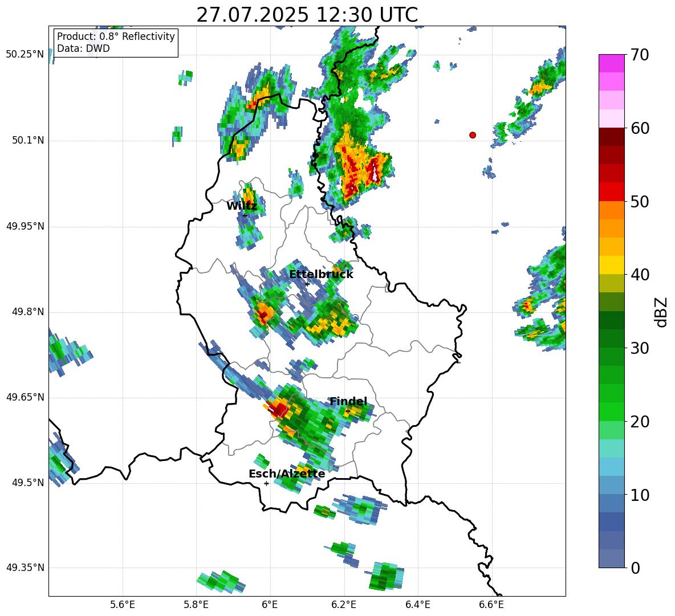This screenshot has height=616, width=675.
Task: Click the 70 colorbar tick label
Action: 639,55
